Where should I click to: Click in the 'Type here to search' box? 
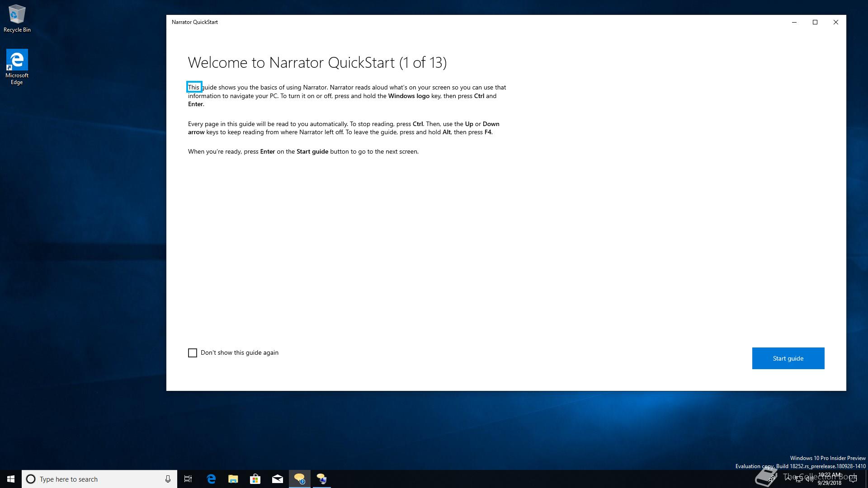pyautogui.click(x=99, y=479)
